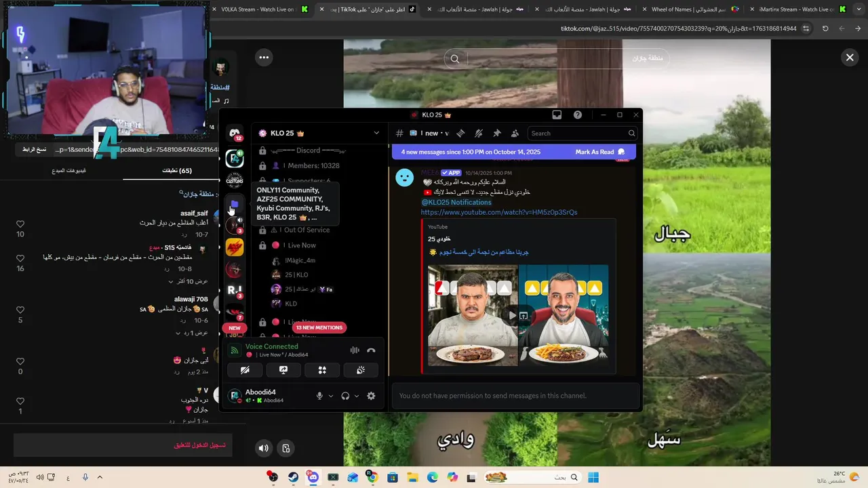The image size is (868, 488).
Task: Mute the TikTok video sound
Action: tap(264, 448)
